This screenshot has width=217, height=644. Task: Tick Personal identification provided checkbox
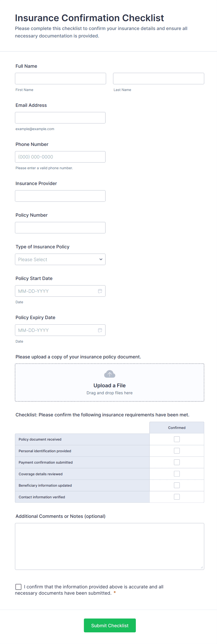177,451
